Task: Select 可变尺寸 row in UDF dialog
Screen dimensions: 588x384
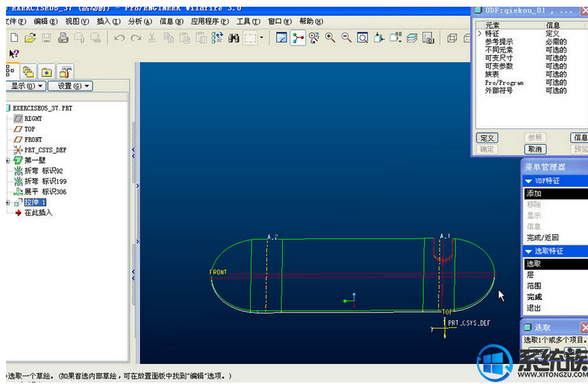Action: (x=526, y=58)
